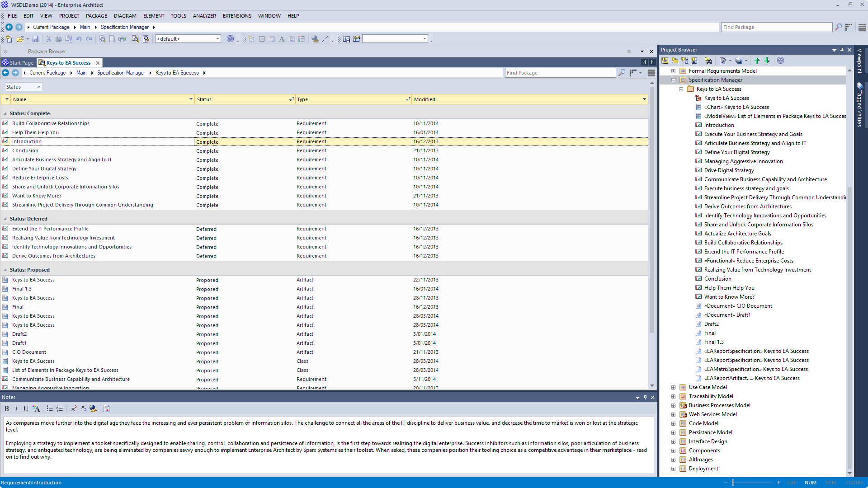Open the DIAGRAM menu
The image size is (868, 488).
pyautogui.click(x=125, y=16)
